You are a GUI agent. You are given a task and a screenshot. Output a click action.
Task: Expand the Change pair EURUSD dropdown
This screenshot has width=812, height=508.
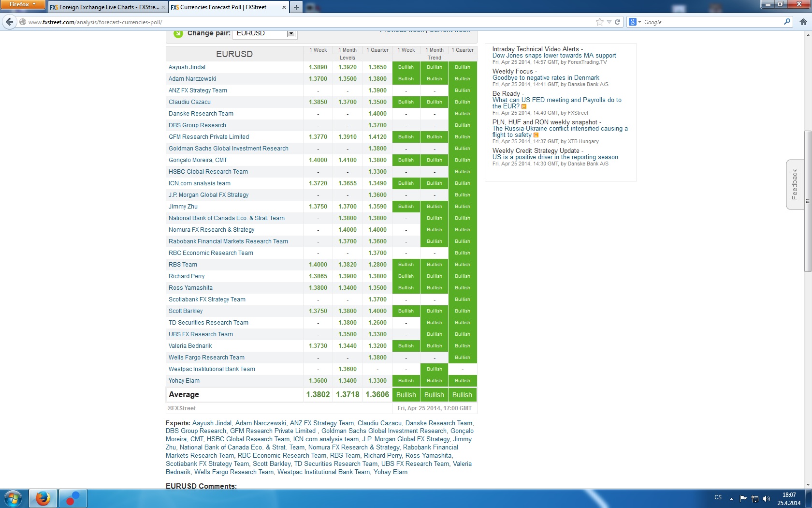coord(291,33)
